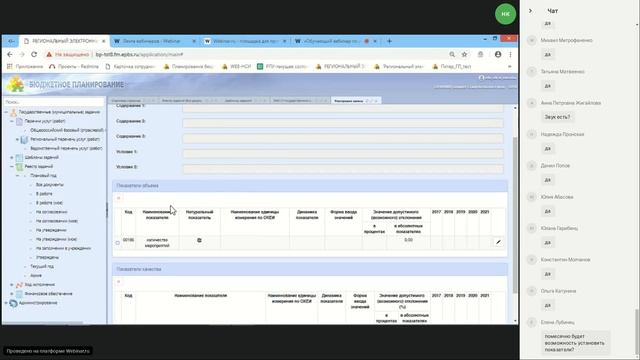Collapse chat panel with the chevron

pos(530,11)
